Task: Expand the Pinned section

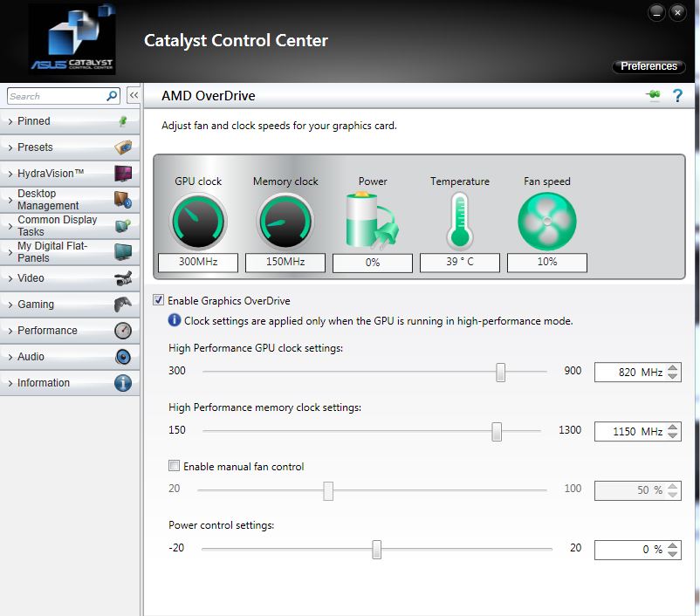Action: point(70,121)
